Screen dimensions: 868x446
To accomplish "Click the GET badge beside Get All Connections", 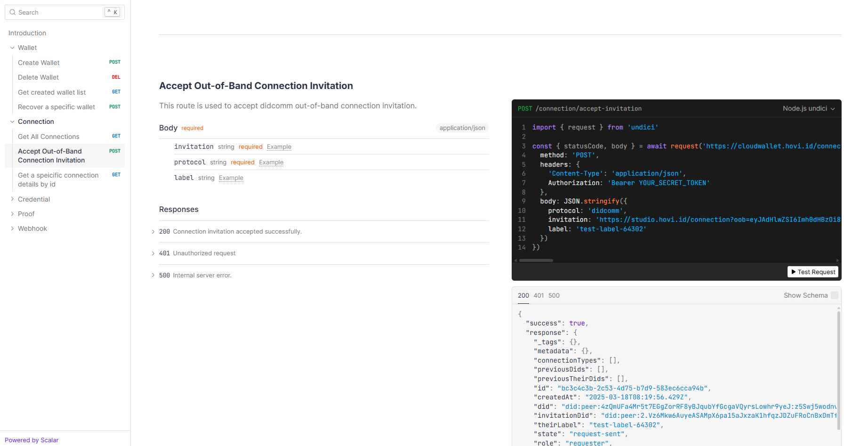I will tap(116, 136).
